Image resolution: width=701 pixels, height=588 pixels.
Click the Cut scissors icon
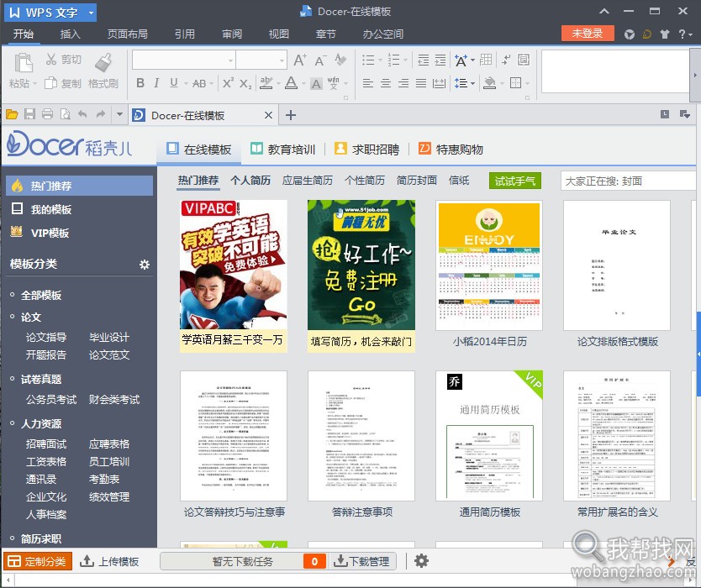[x=51, y=60]
